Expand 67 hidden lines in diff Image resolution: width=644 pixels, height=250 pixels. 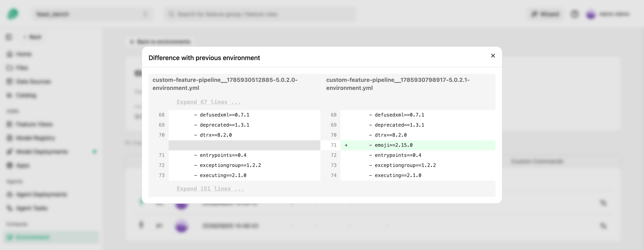[208, 102]
